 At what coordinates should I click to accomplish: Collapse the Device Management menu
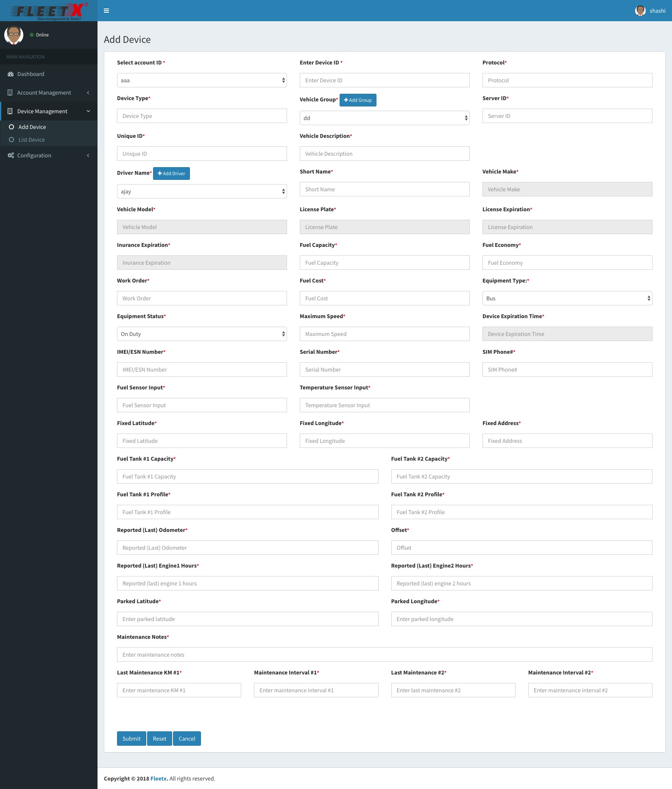coord(42,111)
